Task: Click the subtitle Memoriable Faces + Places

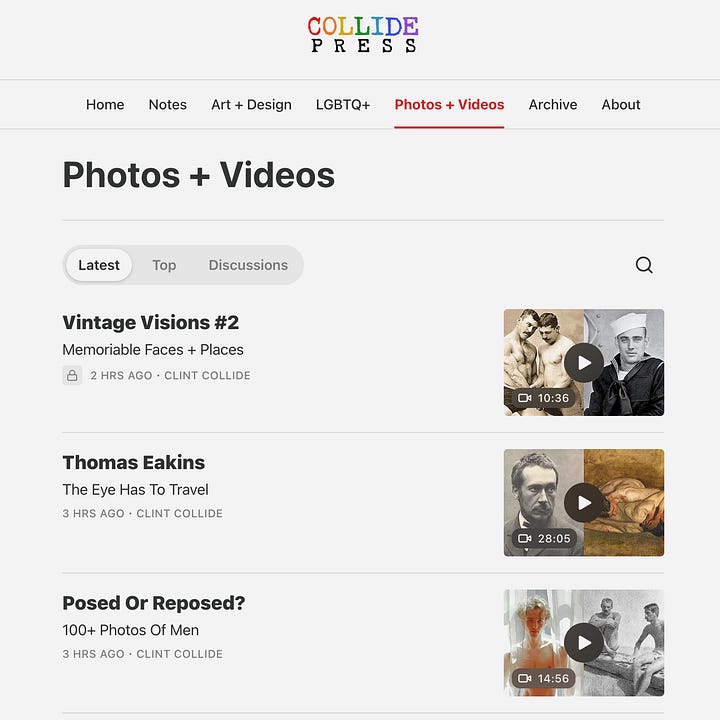Action: tap(153, 350)
